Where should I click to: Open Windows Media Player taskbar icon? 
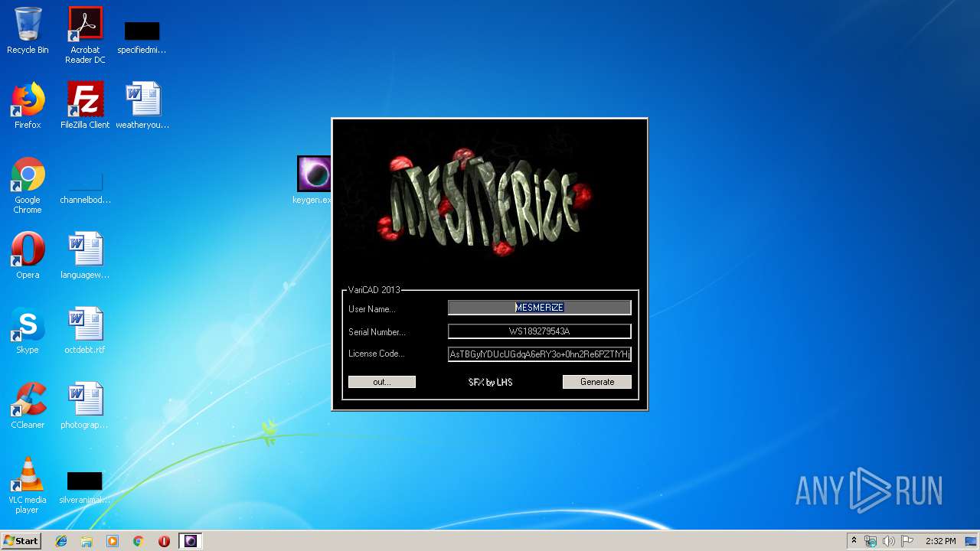point(113,541)
